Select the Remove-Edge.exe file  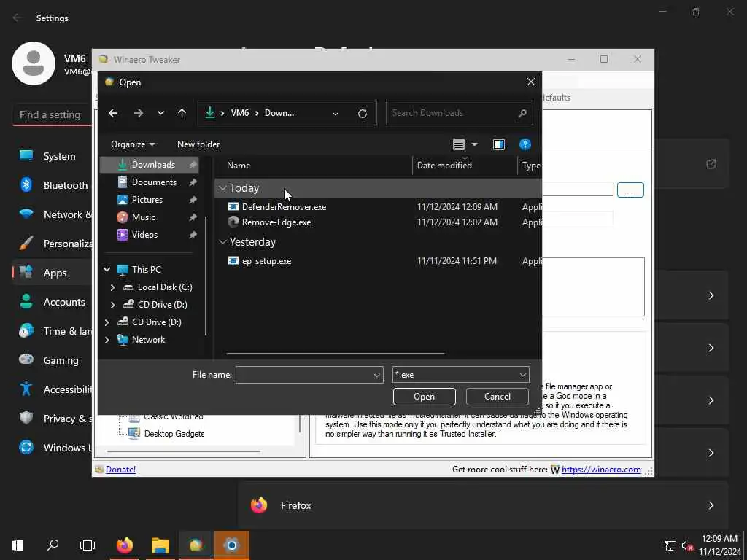[x=276, y=222]
